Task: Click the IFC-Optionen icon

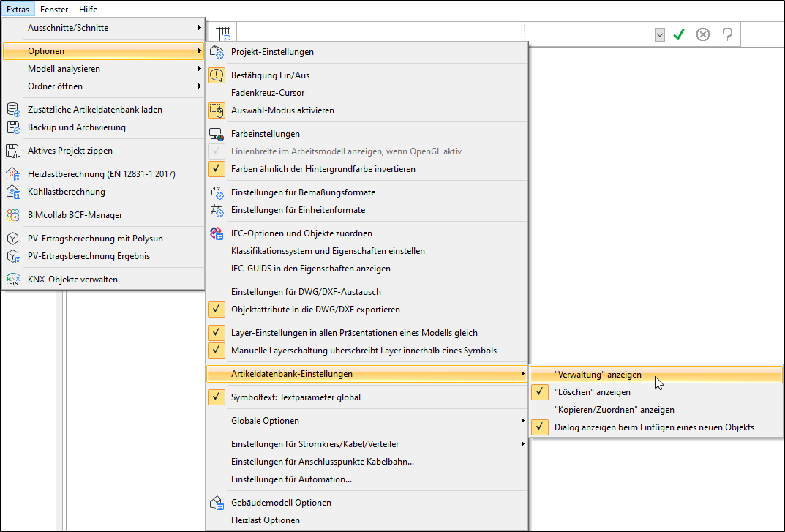Action: [217, 233]
